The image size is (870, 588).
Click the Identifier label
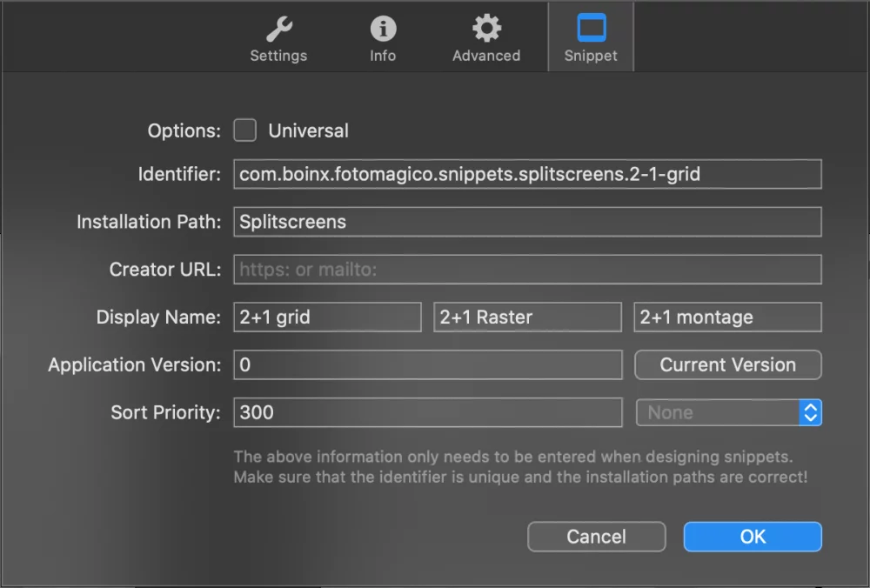(179, 174)
